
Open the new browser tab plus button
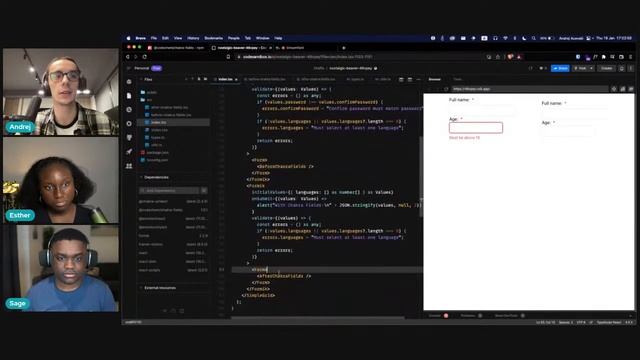343,48
